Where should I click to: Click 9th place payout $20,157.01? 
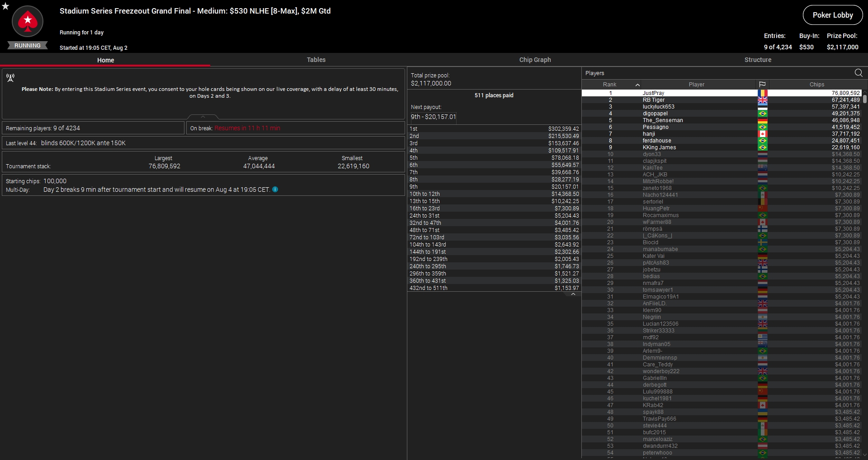tap(494, 187)
